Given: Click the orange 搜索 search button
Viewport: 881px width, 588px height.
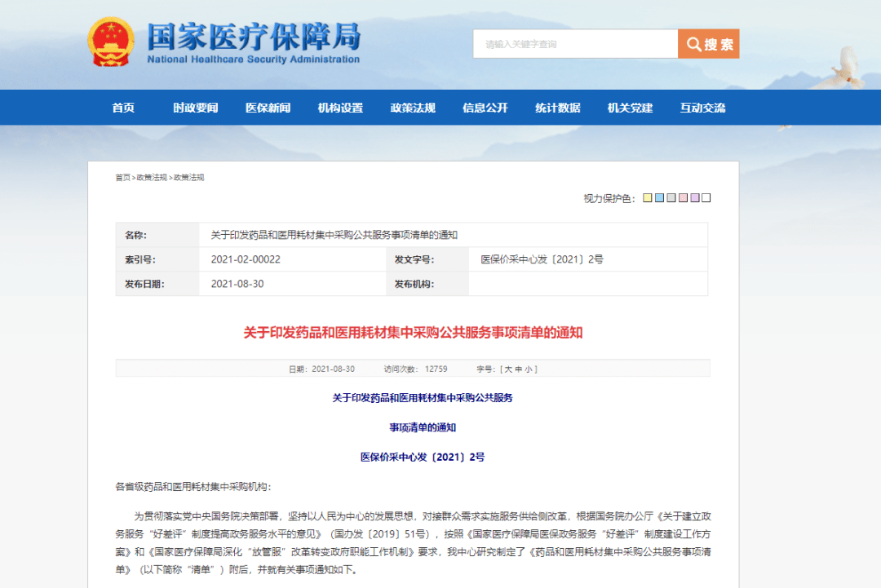Looking at the screenshot, I should (x=709, y=44).
